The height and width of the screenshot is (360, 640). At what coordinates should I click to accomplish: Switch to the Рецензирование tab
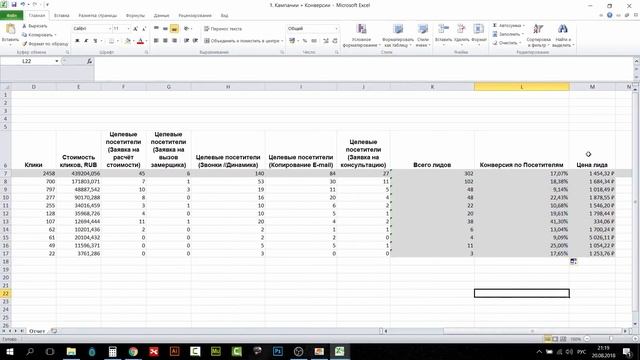[195, 16]
